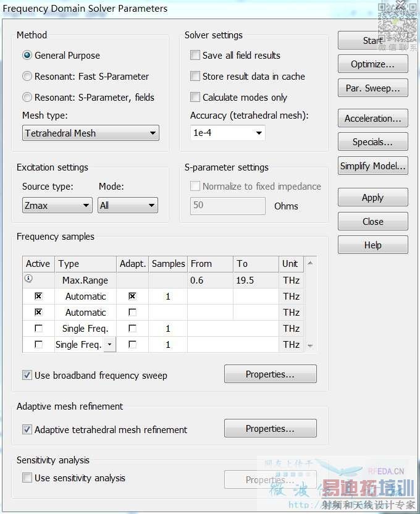Open the Par. Sweep dialog

tap(372, 88)
